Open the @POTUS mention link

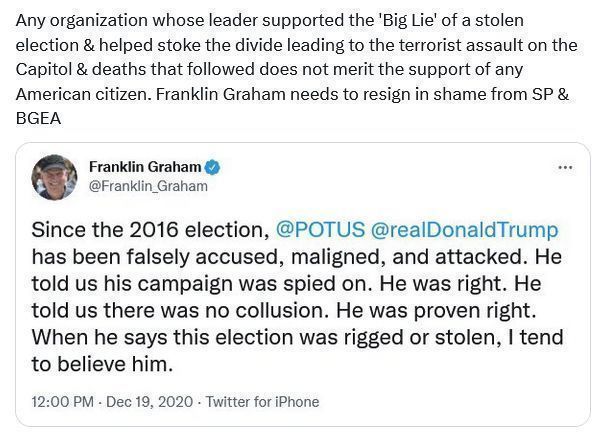[320, 230]
